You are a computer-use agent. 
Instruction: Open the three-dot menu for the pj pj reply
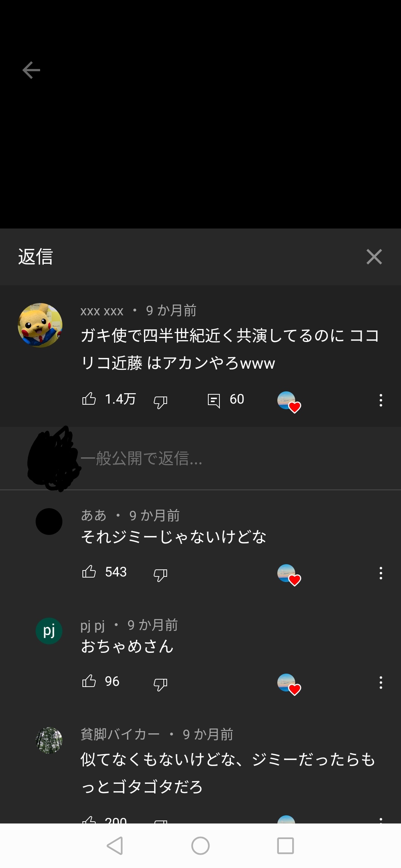pyautogui.click(x=381, y=683)
